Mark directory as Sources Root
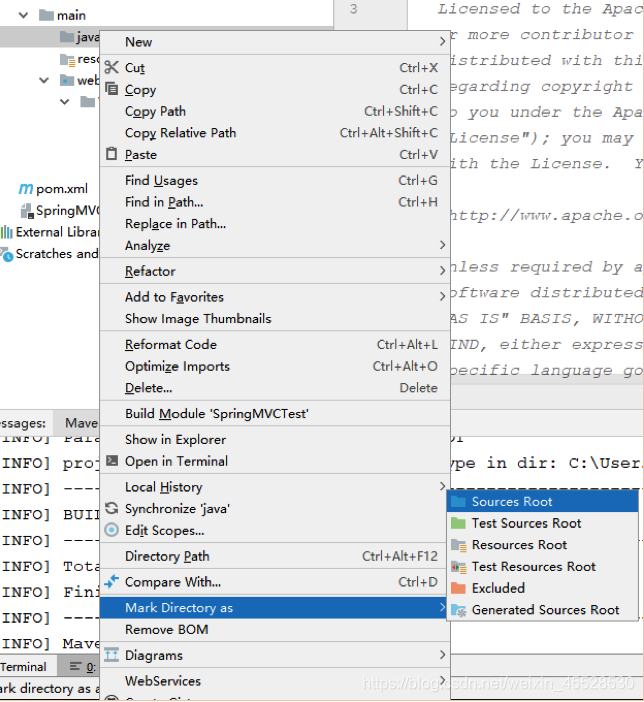Viewport: 644px width, 702px height. tap(542, 501)
